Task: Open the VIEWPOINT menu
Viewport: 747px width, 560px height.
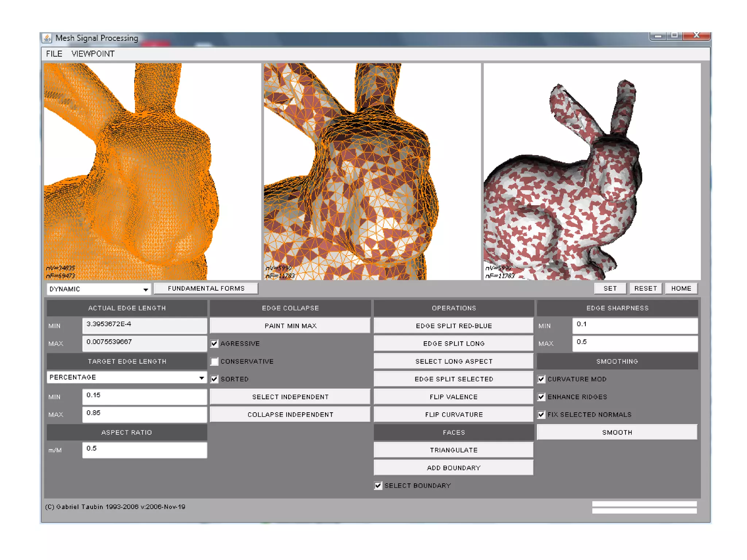Action: point(93,54)
